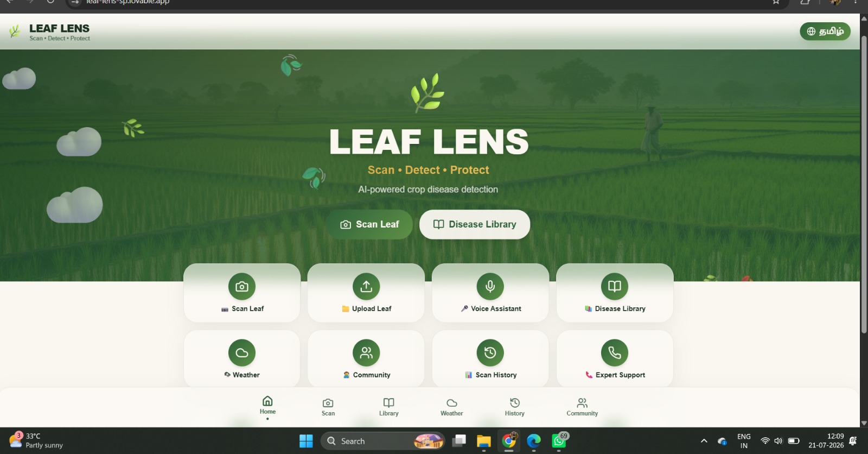View the Scan History clock card icon
This screenshot has width=868, height=454.
(490, 353)
